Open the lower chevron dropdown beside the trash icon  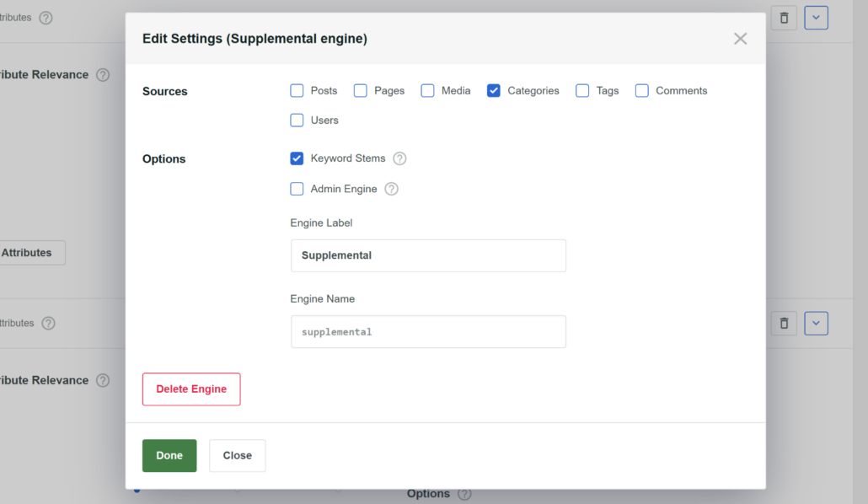[x=815, y=323]
